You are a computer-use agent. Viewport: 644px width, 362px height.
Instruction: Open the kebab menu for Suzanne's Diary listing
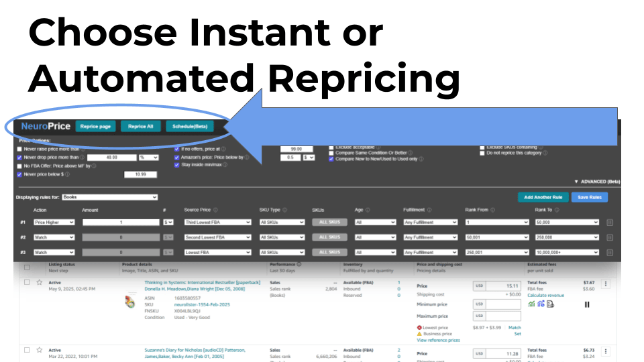pyautogui.click(x=605, y=351)
